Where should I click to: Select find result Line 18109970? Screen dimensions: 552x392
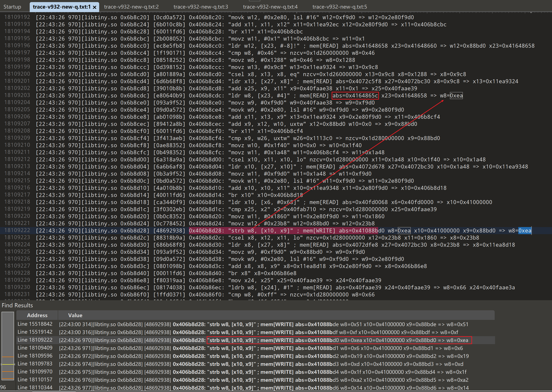(x=255, y=372)
